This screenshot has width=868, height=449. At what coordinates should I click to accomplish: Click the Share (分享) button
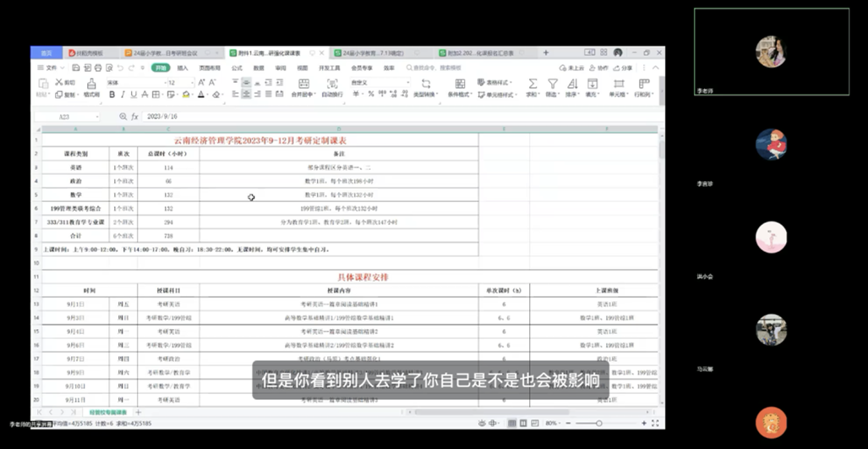(623, 68)
